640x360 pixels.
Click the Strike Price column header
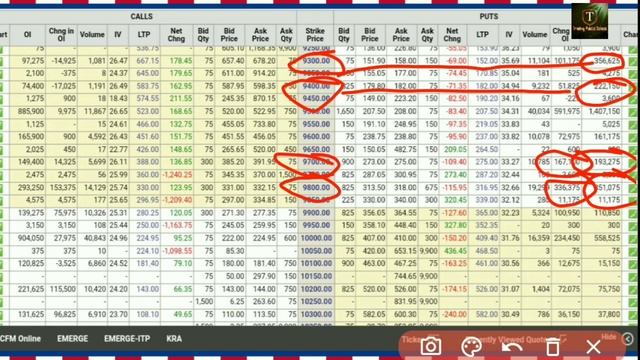pos(315,35)
